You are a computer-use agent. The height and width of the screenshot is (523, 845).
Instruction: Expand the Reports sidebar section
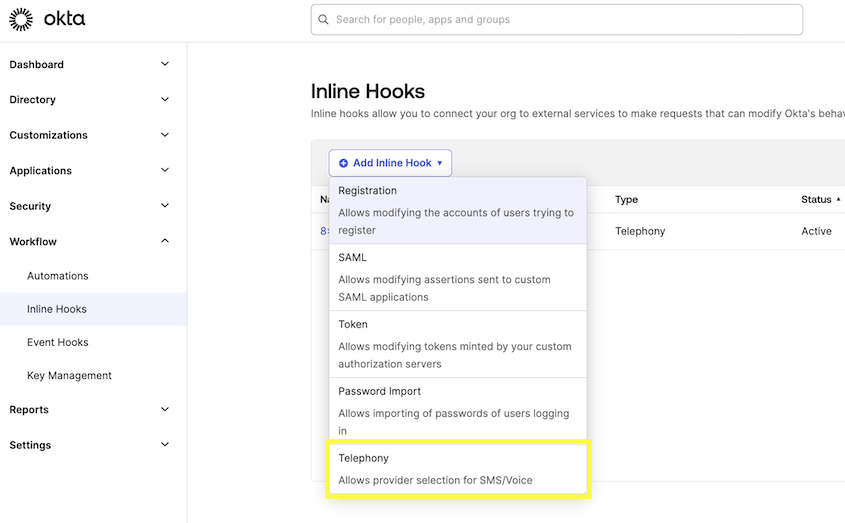coord(165,410)
